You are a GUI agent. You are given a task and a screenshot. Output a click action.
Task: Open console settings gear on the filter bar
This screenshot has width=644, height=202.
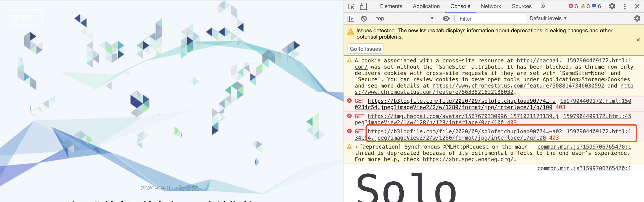tap(637, 19)
